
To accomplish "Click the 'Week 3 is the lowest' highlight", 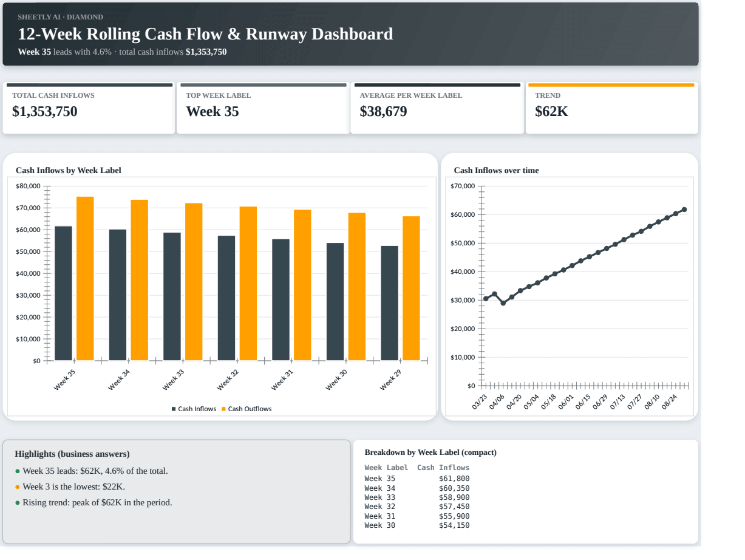I will 74,487.
